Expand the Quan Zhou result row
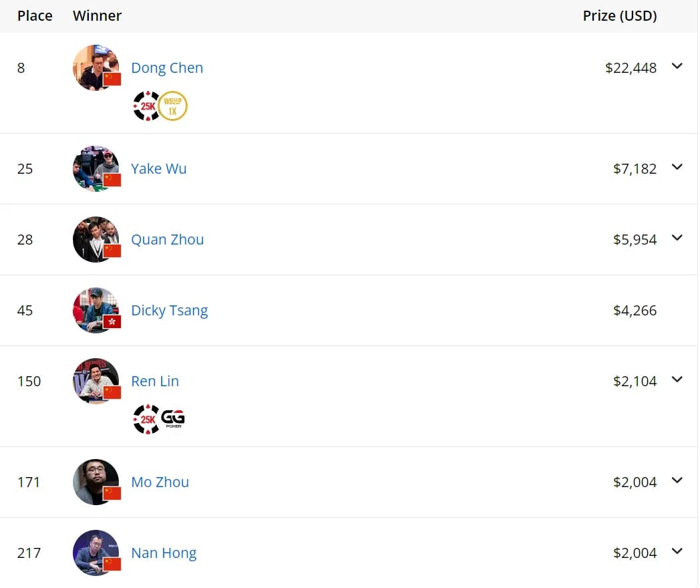This screenshot has height=588, width=700. pos(677,238)
